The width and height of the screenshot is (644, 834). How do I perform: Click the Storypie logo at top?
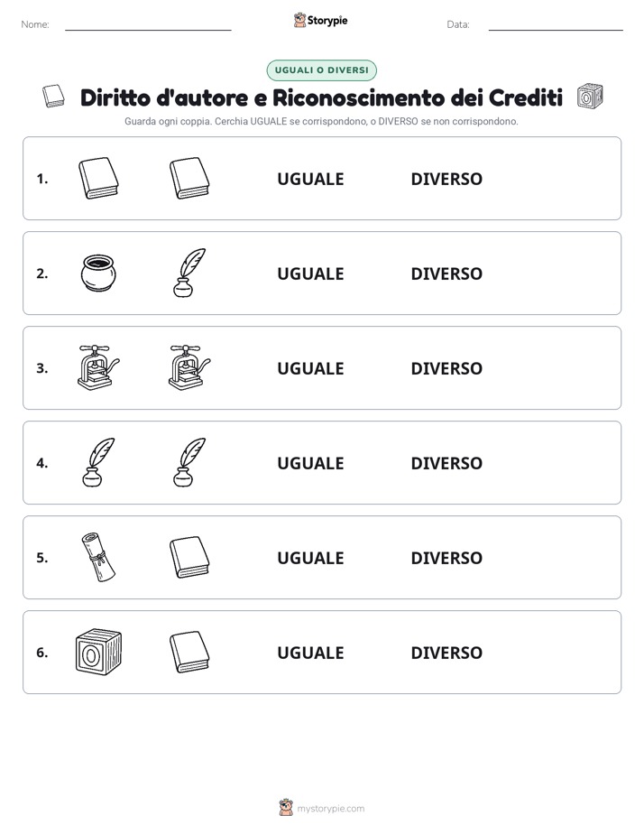[320, 21]
